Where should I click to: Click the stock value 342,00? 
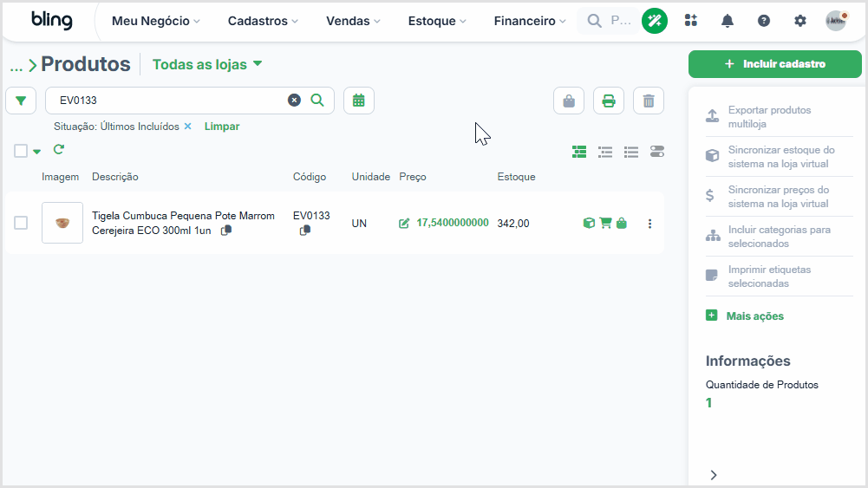513,223
